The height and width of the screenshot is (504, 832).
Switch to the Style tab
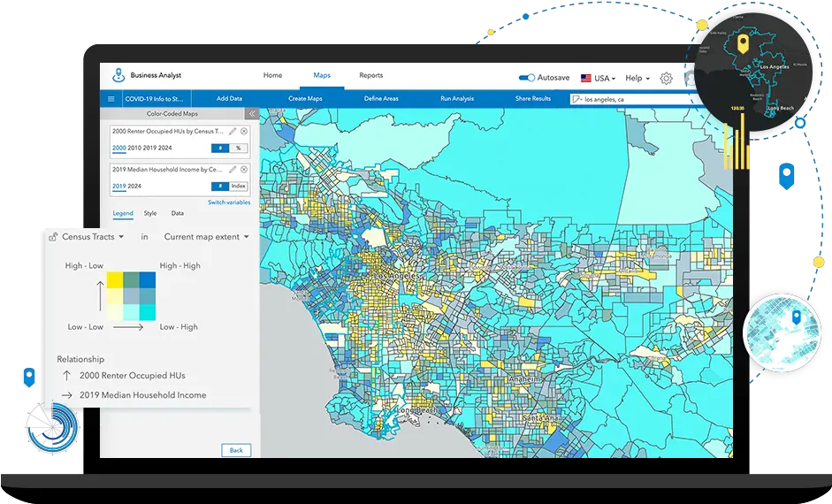[x=150, y=213]
